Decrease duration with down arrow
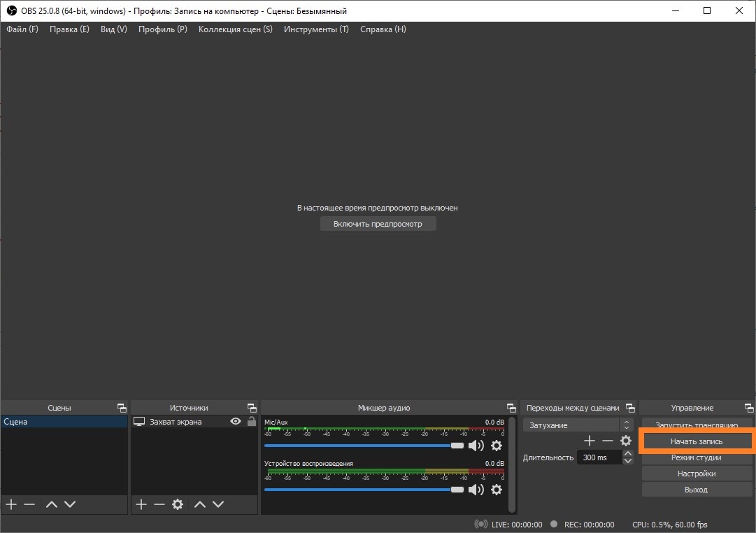 627,461
